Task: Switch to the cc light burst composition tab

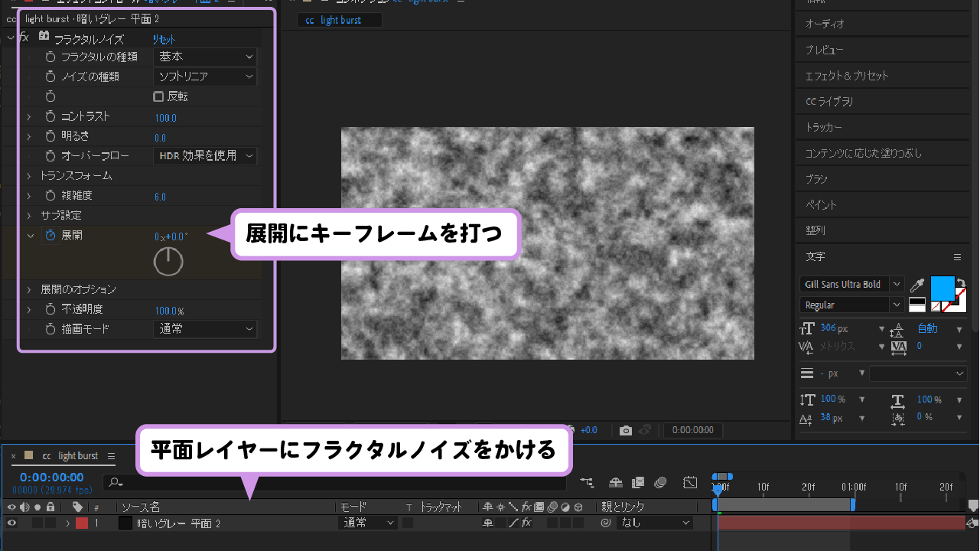Action: click(x=339, y=20)
